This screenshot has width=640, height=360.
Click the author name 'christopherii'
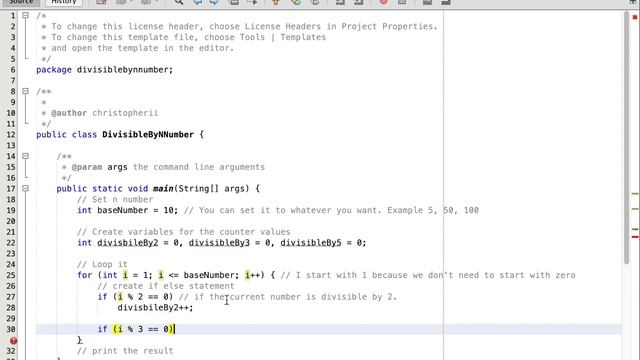click(125, 113)
